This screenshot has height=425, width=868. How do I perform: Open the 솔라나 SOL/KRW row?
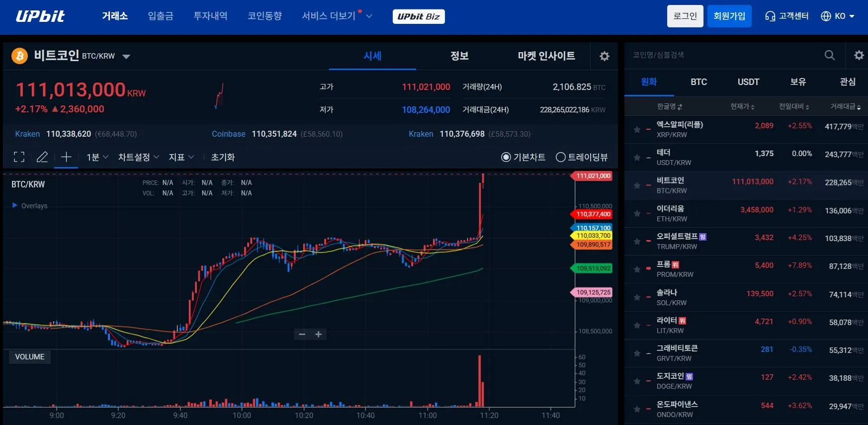pyautogui.click(x=746, y=297)
